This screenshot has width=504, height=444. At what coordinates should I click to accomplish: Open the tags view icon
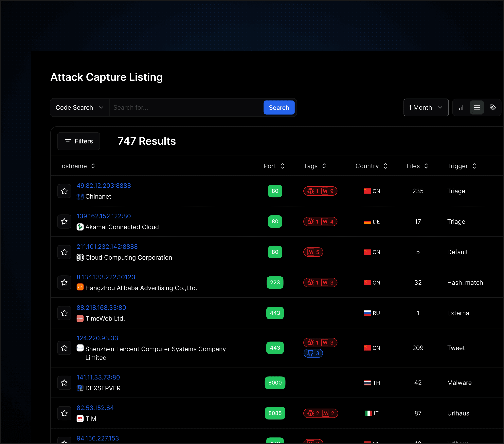click(x=492, y=108)
